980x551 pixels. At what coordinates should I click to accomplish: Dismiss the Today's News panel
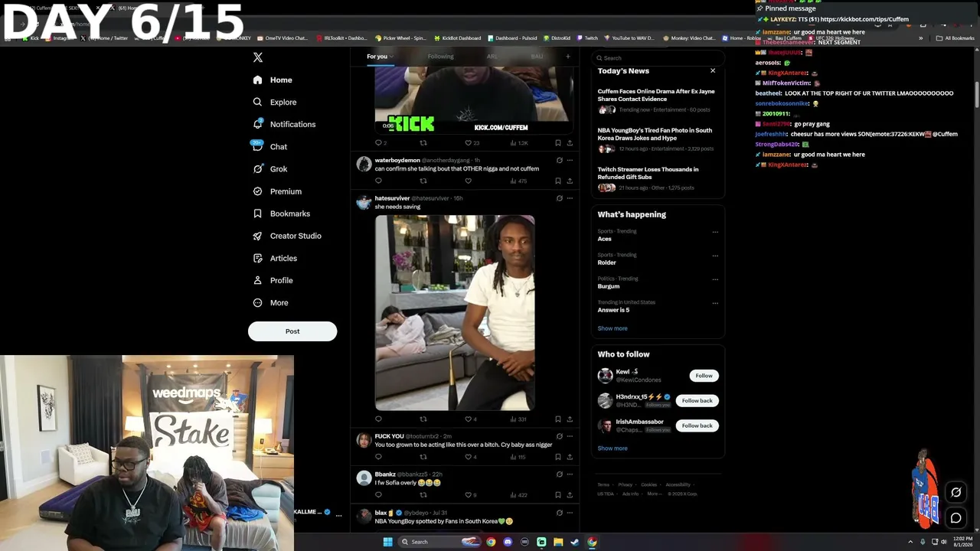(713, 70)
